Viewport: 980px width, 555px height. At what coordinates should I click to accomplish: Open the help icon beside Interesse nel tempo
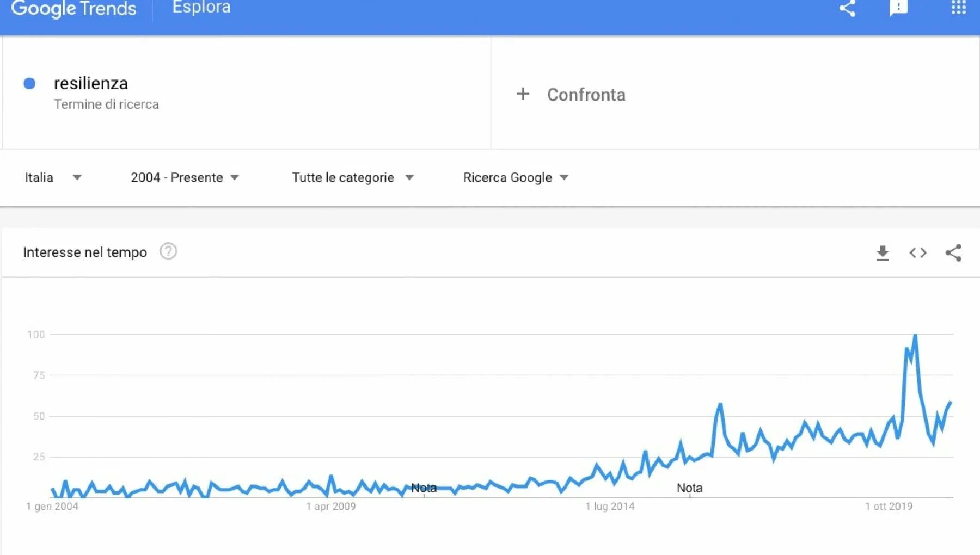tap(168, 251)
